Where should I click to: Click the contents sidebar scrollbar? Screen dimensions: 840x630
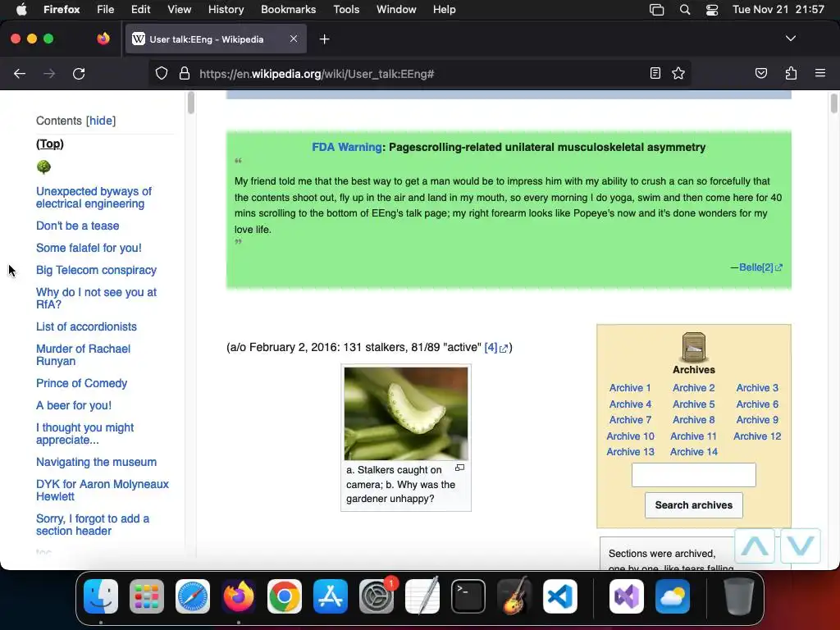point(190,103)
